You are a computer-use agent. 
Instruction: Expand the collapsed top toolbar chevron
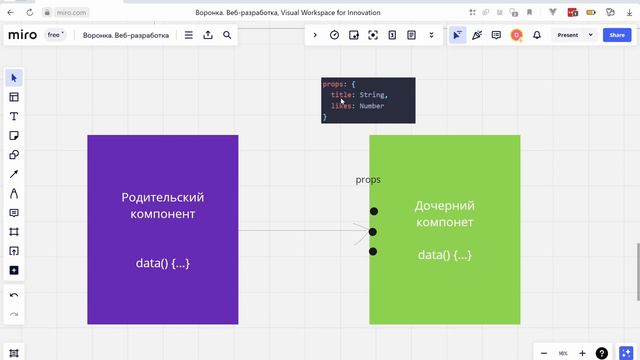pyautogui.click(x=315, y=35)
